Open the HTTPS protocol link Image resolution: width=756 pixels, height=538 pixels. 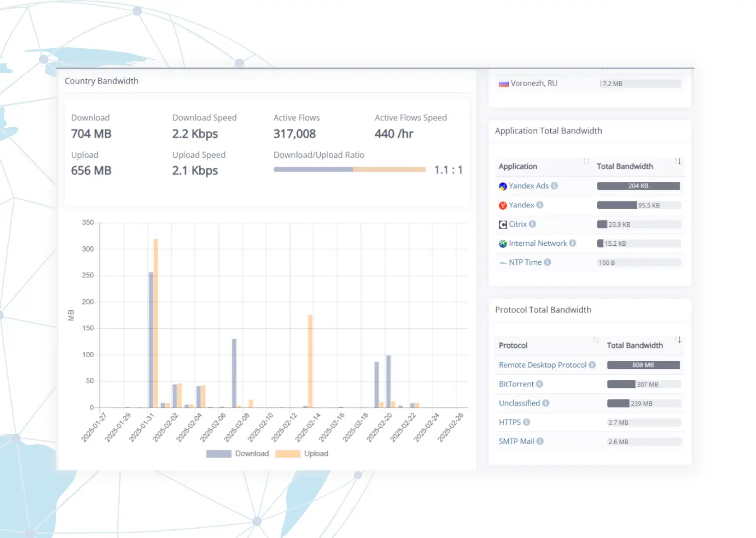510,422
